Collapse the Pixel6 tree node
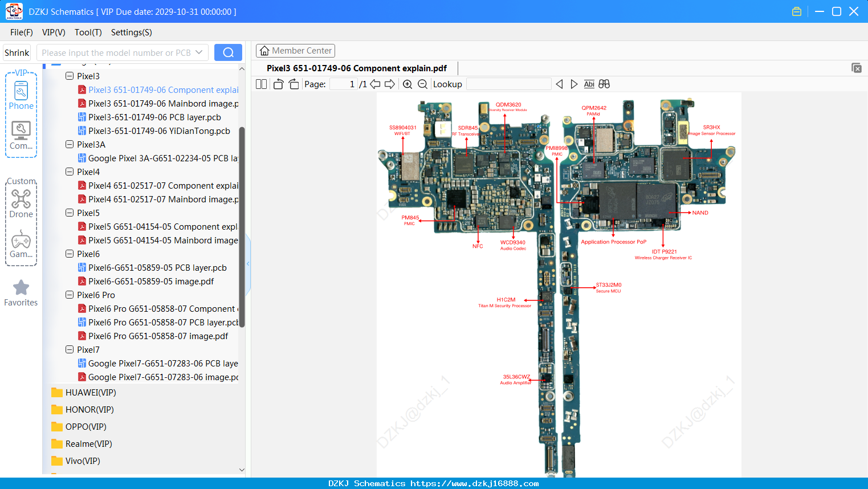Image resolution: width=868 pixels, height=489 pixels. click(x=70, y=254)
